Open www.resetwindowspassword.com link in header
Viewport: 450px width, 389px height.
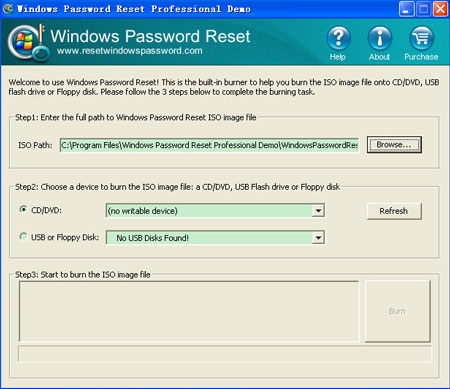point(130,51)
